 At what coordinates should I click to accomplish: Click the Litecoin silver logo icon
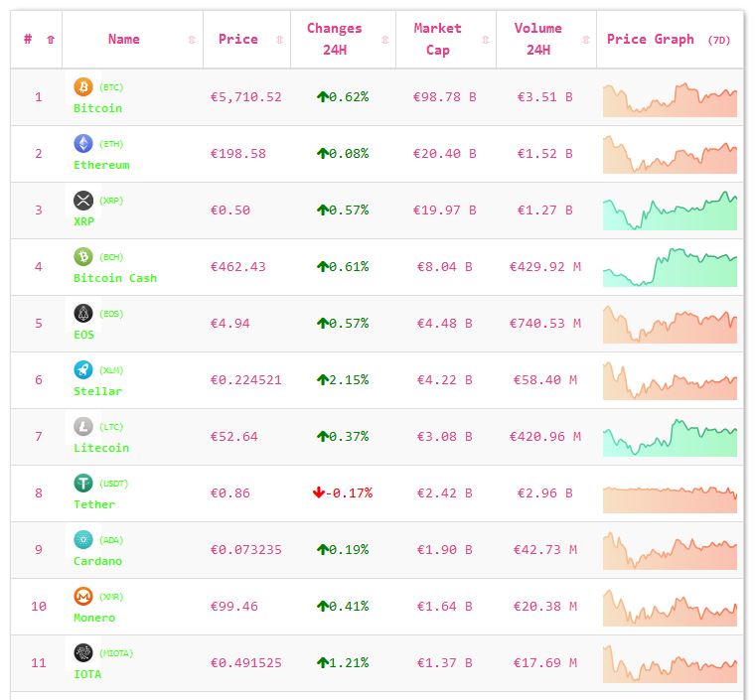[x=83, y=427]
